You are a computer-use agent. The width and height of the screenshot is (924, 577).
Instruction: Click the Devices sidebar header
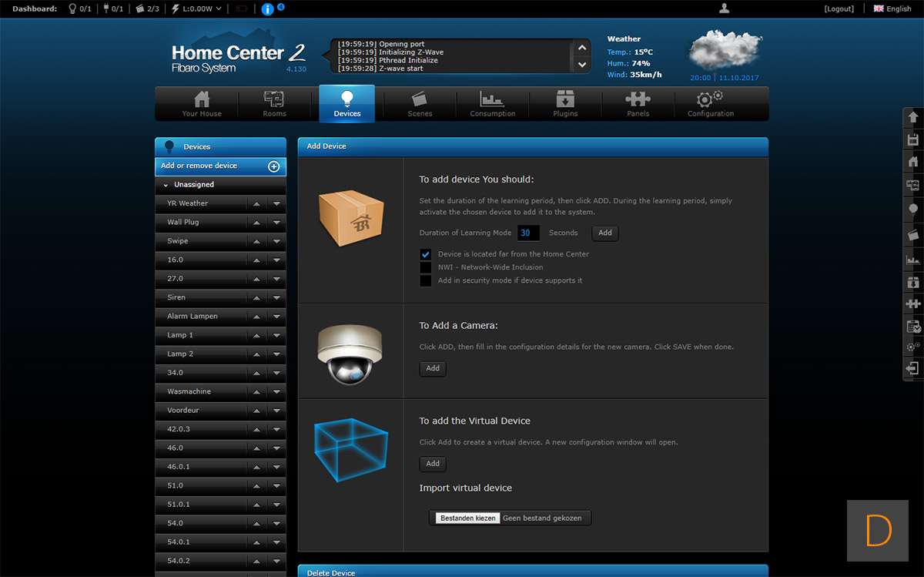coord(220,146)
